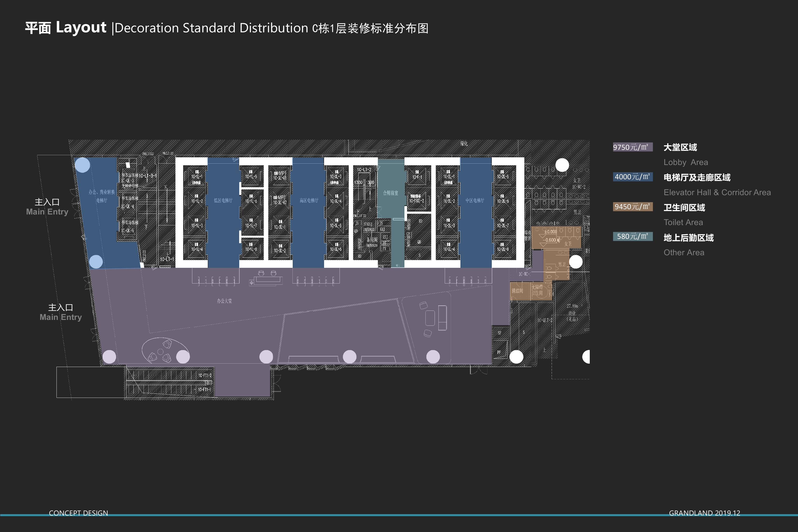Click the 1C-2L-5 elevator car icon
The image size is (798, 532).
(502, 177)
